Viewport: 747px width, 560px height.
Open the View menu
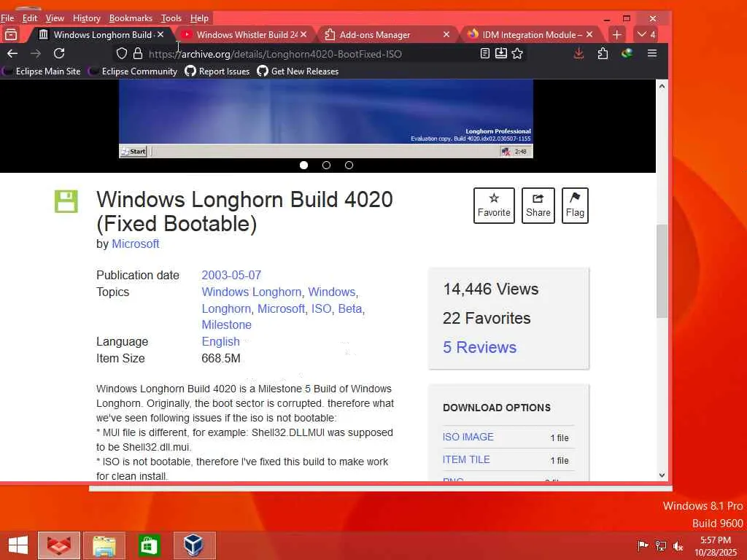pyautogui.click(x=55, y=18)
